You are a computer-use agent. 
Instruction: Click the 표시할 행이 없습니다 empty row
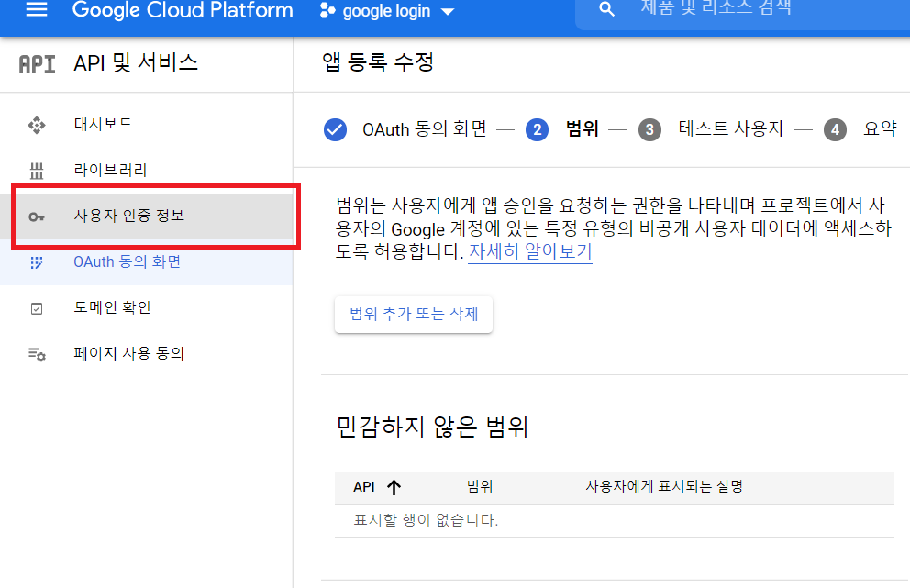(x=615, y=521)
